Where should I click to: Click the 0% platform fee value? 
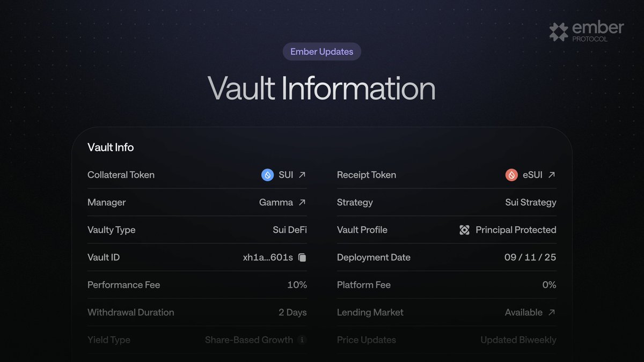click(x=549, y=285)
